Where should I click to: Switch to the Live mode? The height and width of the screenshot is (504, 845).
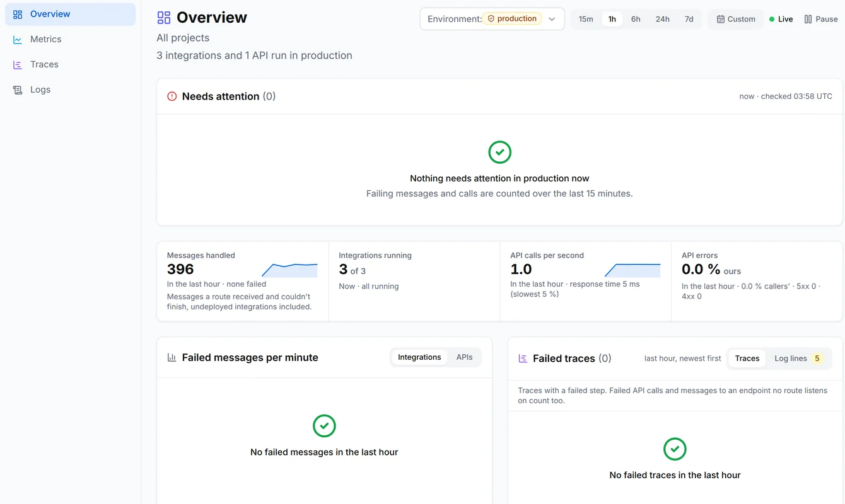[781, 19]
